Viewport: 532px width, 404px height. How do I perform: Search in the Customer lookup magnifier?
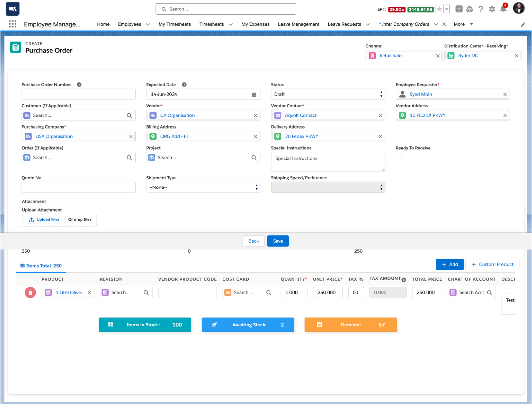129,116
